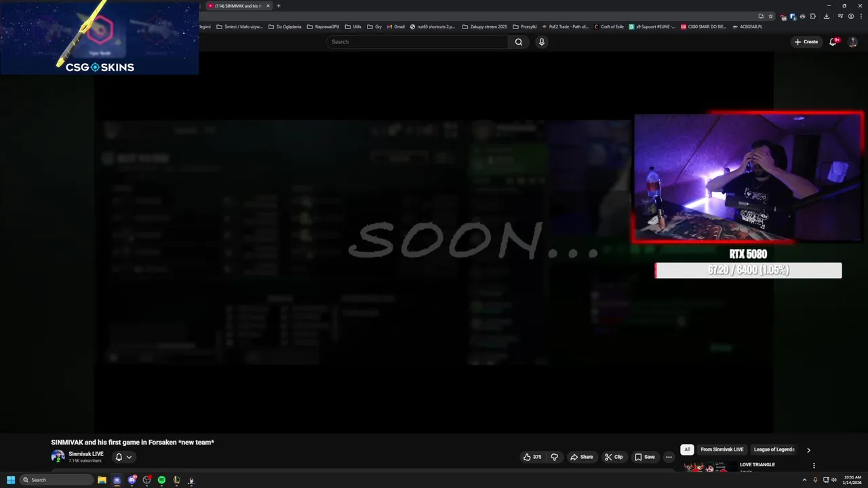The width and height of the screenshot is (868, 488).
Task: Click the YouTube search magnifier button
Action: coord(518,42)
